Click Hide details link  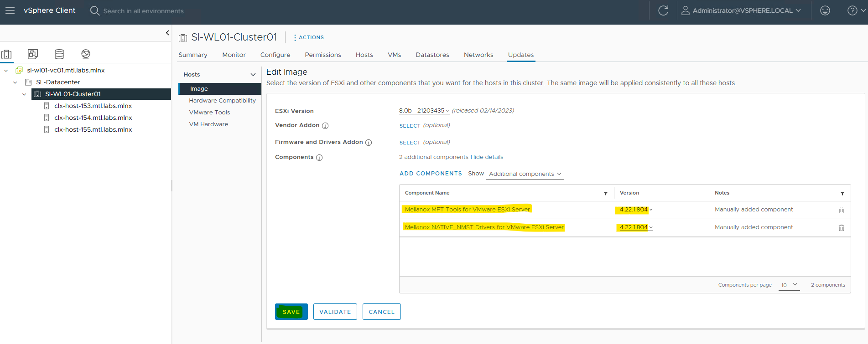(487, 157)
